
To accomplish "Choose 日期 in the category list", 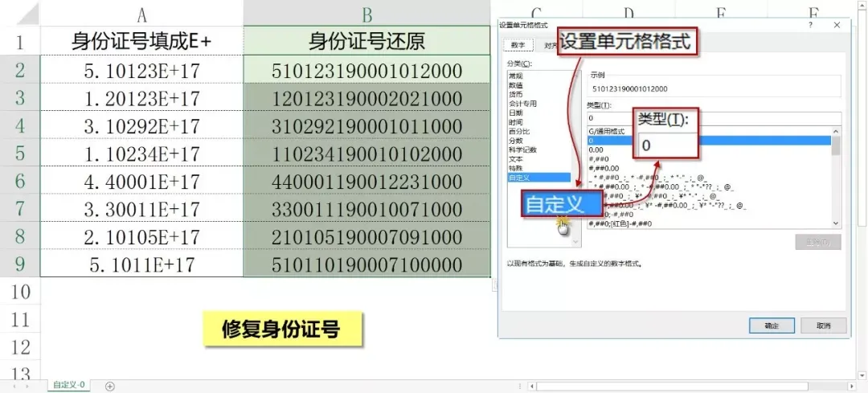I will 515,113.
